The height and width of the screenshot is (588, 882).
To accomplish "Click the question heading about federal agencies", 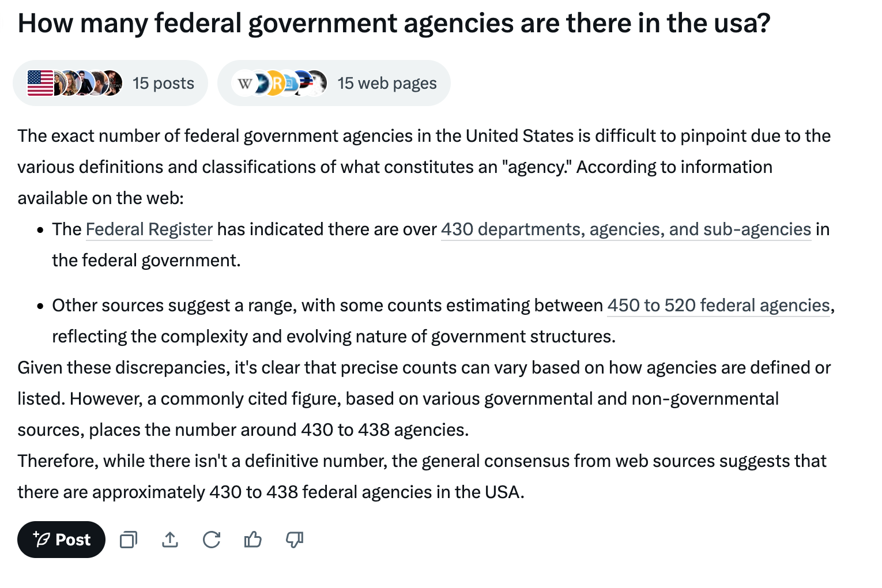I will [x=394, y=24].
